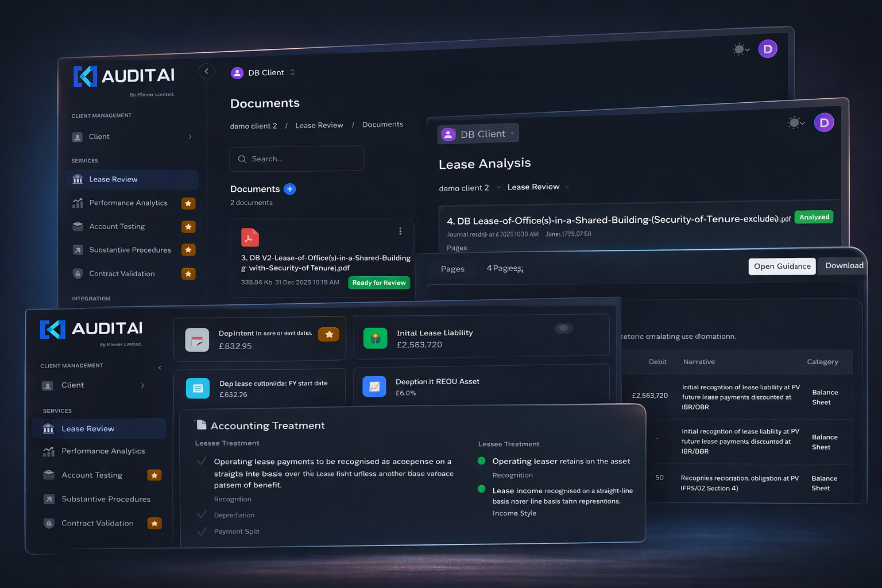Open the Pages tab in Lease Analysis

point(452,269)
